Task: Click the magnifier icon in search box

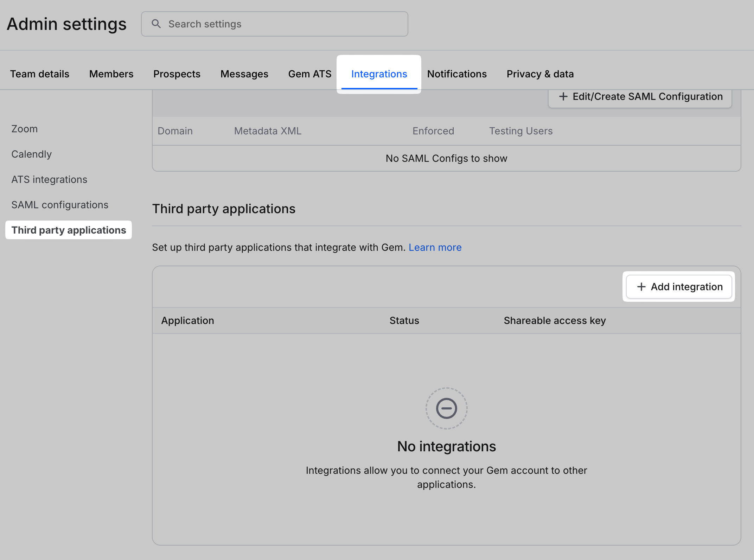Action: tap(156, 24)
